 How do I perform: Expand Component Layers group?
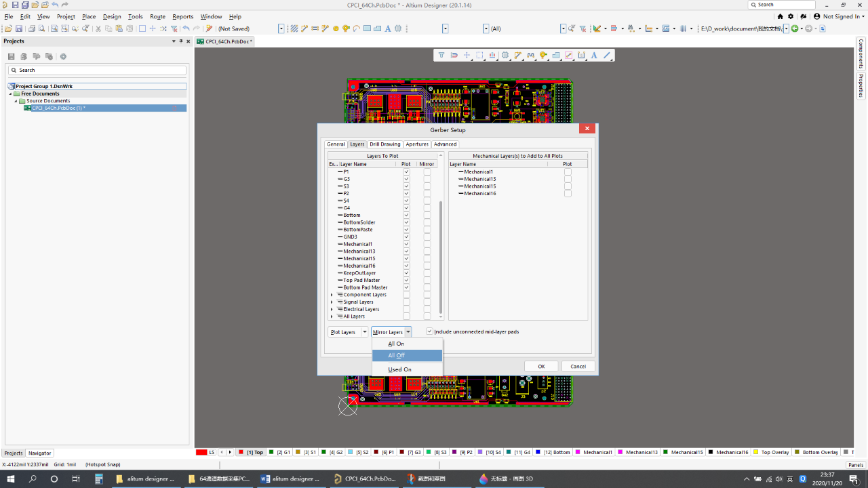click(x=332, y=295)
